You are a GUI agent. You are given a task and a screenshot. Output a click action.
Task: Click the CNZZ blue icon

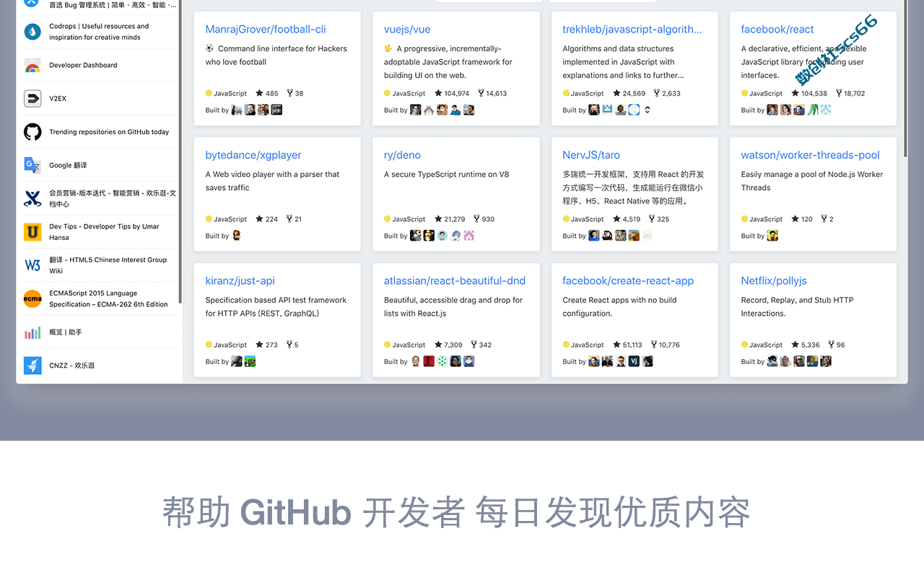point(32,366)
